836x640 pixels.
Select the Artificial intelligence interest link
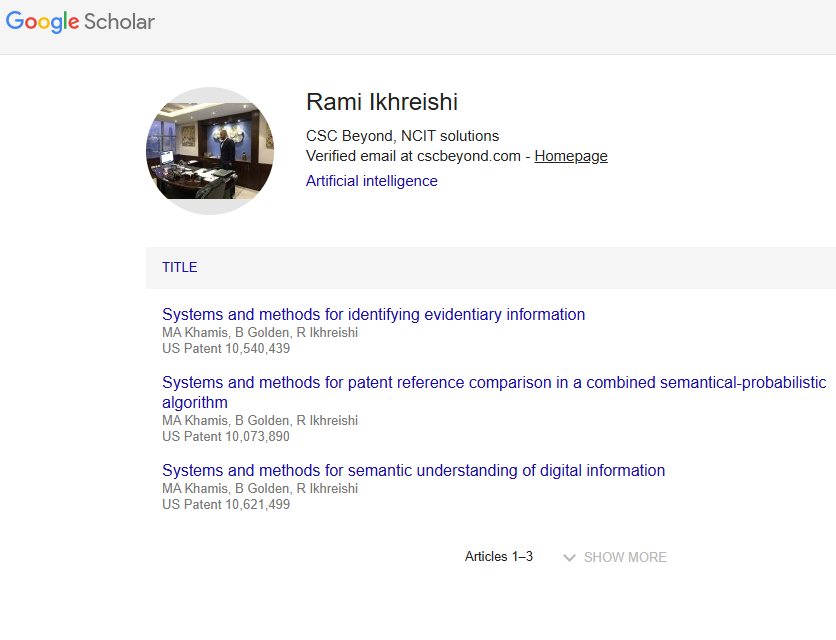pyautogui.click(x=372, y=181)
